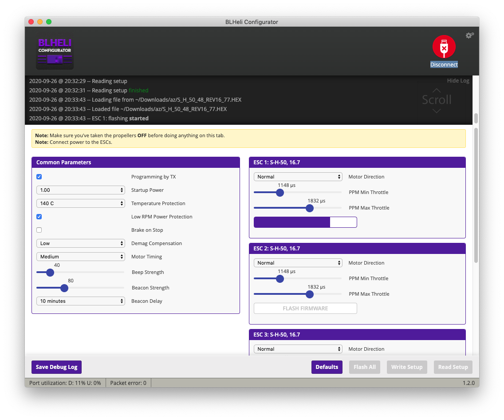Click the propellers OFF warning note

click(130, 135)
